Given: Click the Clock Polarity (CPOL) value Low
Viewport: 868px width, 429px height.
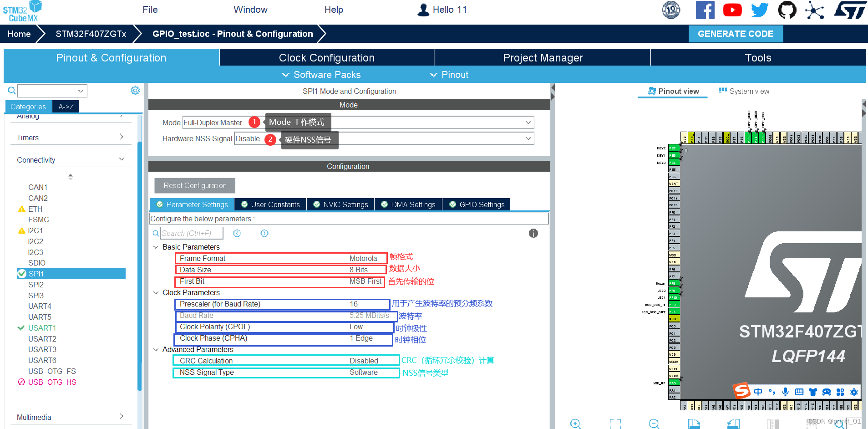Looking at the screenshot, I should [x=356, y=327].
